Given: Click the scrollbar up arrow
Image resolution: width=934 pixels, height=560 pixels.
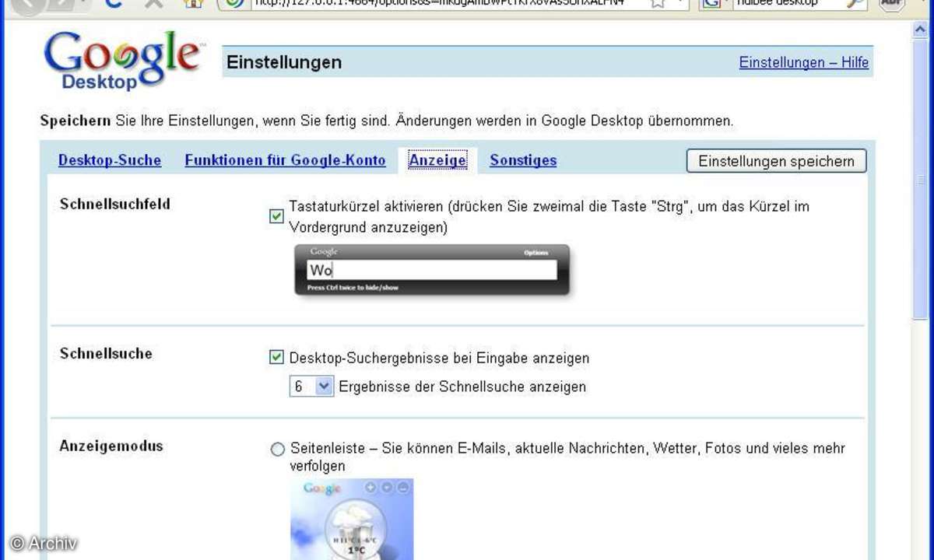Looking at the screenshot, I should (921, 28).
